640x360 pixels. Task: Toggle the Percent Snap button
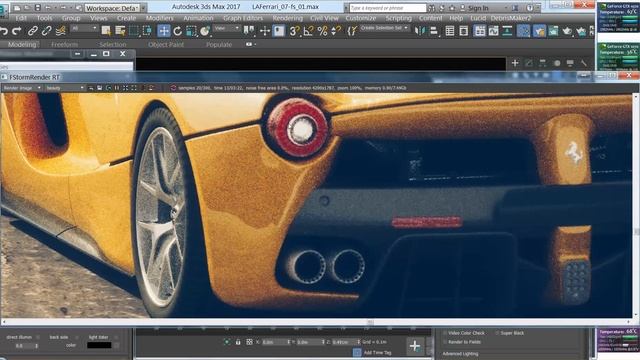click(x=322, y=31)
